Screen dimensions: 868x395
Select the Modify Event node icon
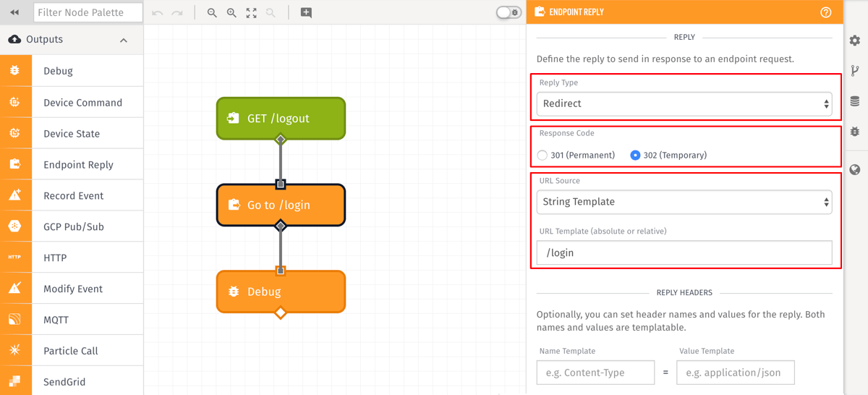[x=15, y=289]
